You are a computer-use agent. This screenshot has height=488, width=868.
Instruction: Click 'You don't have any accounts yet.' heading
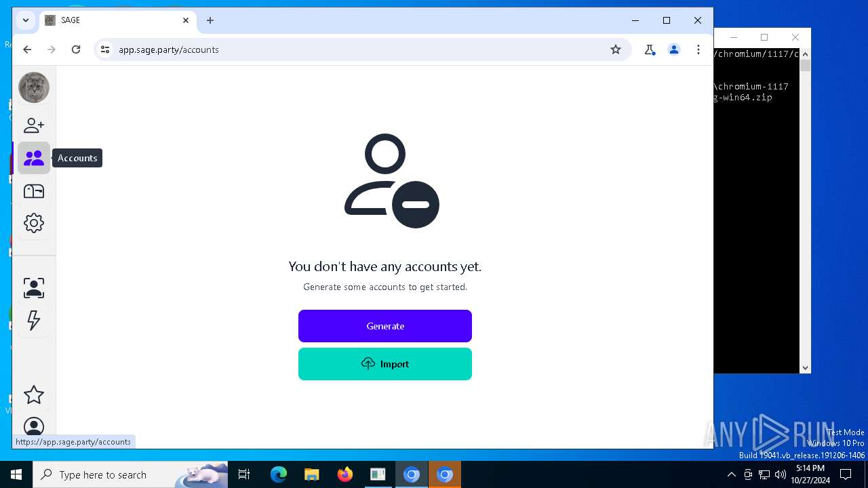pyautogui.click(x=385, y=266)
